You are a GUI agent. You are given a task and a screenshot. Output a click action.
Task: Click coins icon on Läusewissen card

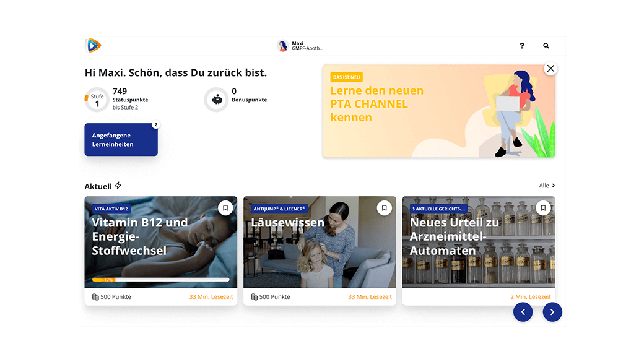pos(255,297)
